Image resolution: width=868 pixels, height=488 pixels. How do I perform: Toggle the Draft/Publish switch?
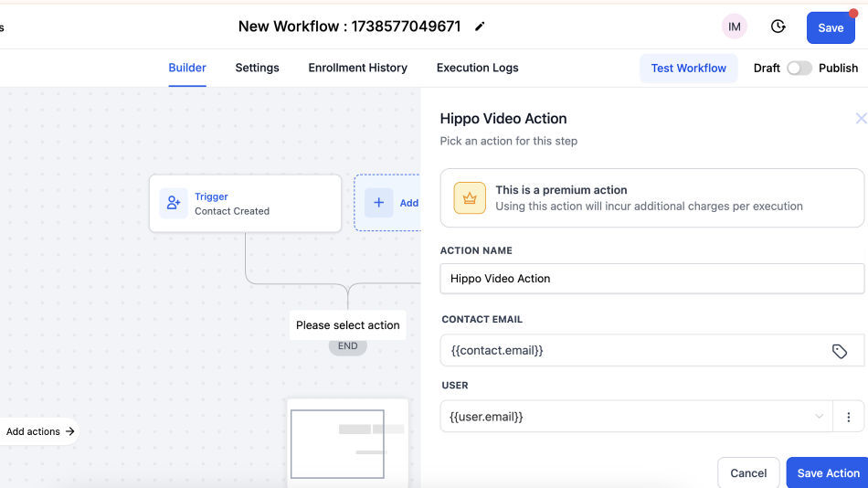[x=799, y=69]
